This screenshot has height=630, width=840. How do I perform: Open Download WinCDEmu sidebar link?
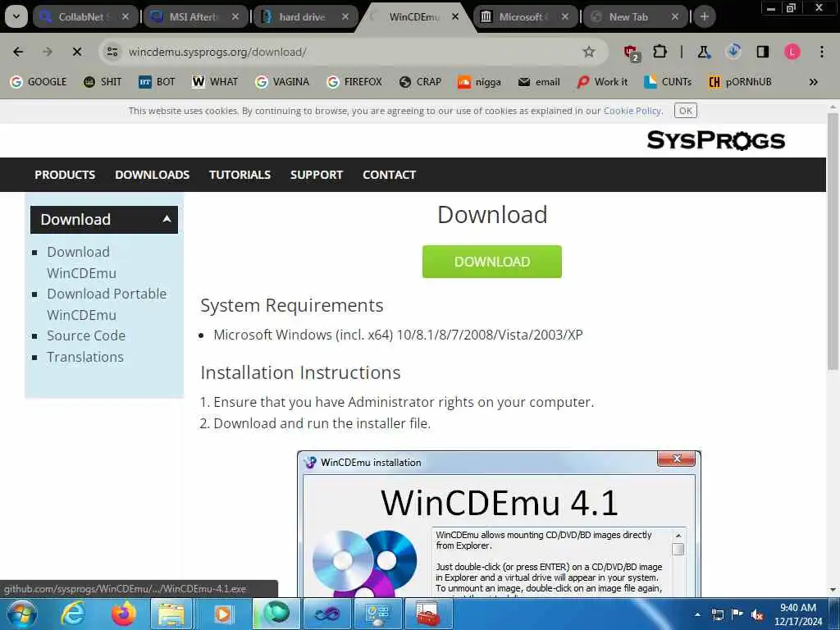point(81,262)
